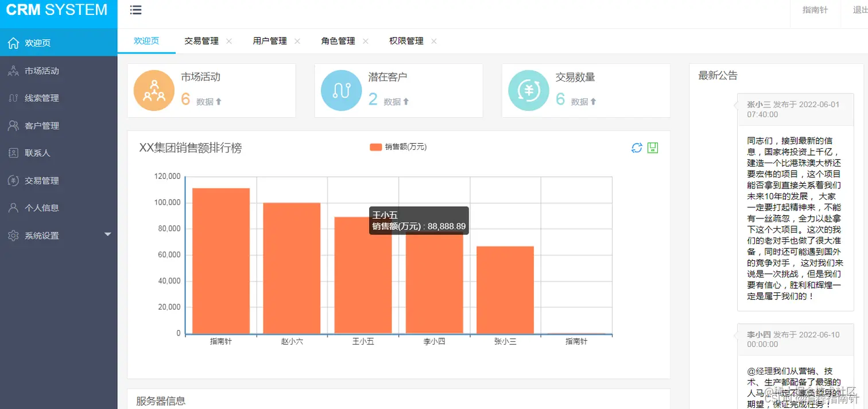Click the XX集团销售额排行榜 chart title

pyautogui.click(x=191, y=148)
